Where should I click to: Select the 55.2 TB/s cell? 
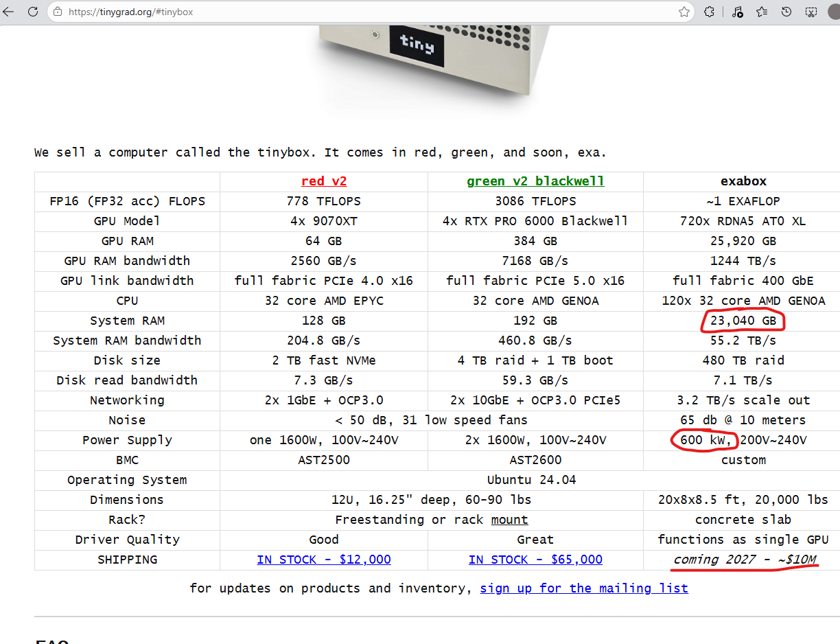pyautogui.click(x=743, y=341)
